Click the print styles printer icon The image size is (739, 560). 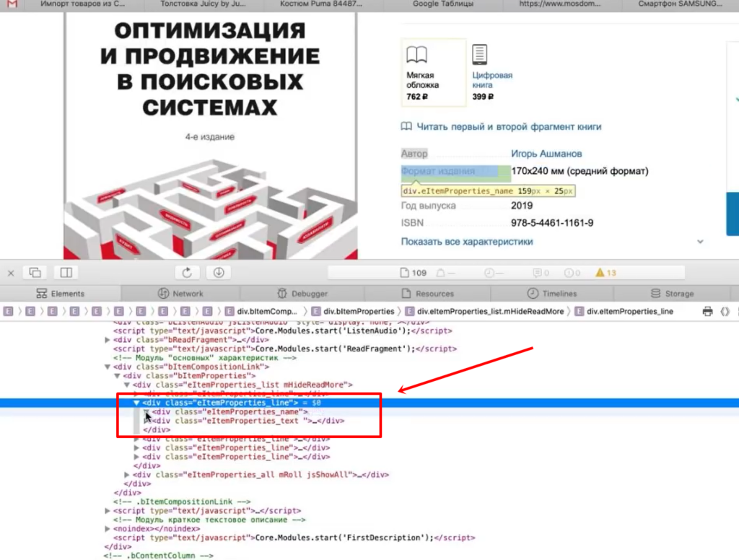coord(707,311)
